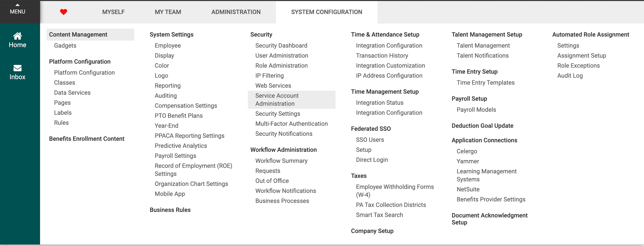
Task: Click Benefits Provider Settings connection
Action: click(x=491, y=199)
